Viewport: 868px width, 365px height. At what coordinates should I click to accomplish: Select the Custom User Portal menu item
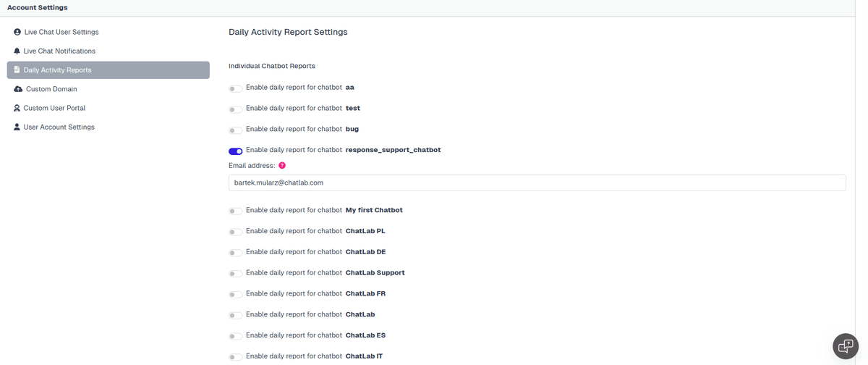click(x=54, y=108)
